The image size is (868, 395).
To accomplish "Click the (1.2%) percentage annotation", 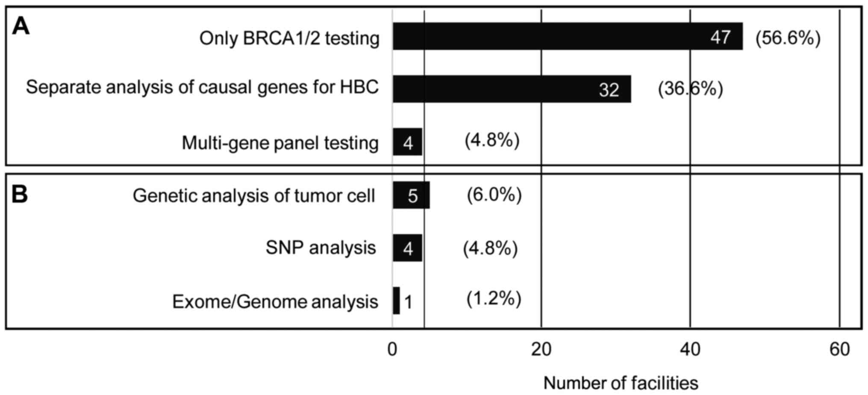I will click(494, 299).
